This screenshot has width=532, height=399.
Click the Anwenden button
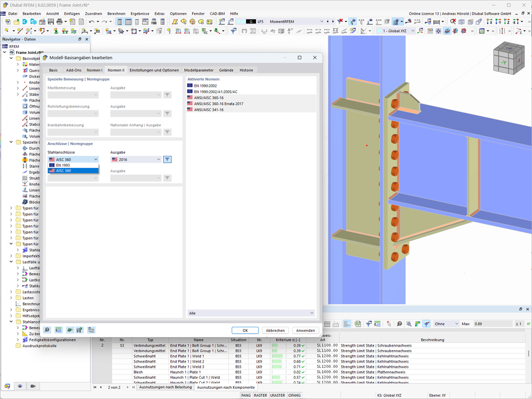click(x=305, y=330)
